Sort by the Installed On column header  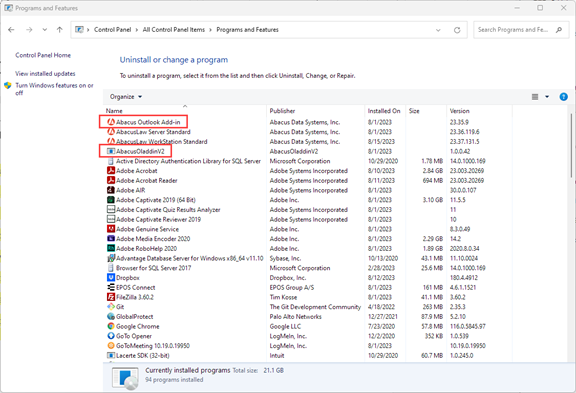(385, 111)
